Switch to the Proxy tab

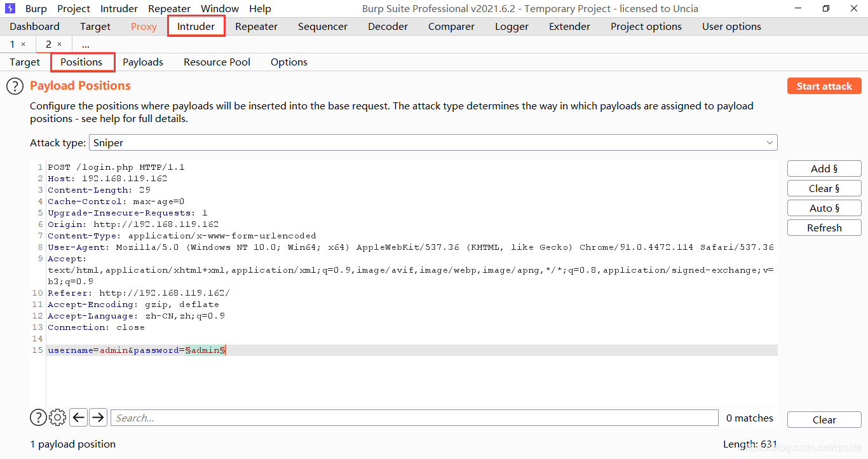(x=144, y=27)
